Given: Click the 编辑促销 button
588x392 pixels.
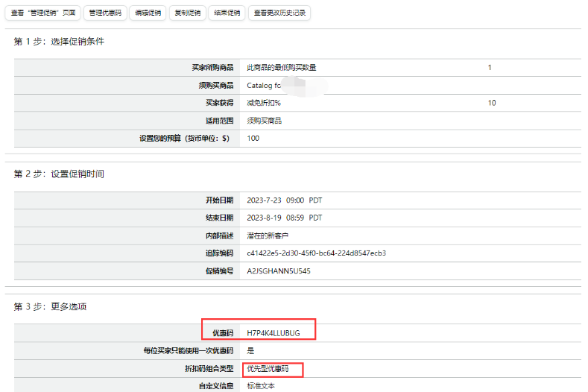Looking at the screenshot, I should pyautogui.click(x=148, y=13).
